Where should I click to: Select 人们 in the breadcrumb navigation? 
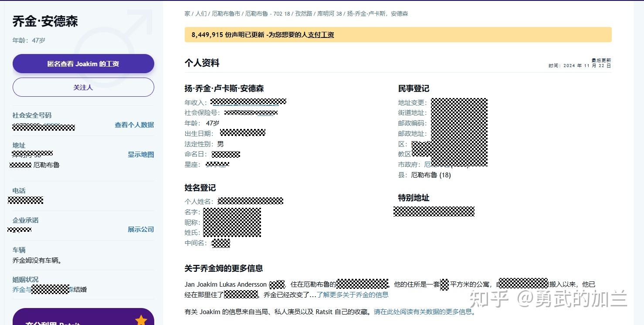pyautogui.click(x=201, y=14)
